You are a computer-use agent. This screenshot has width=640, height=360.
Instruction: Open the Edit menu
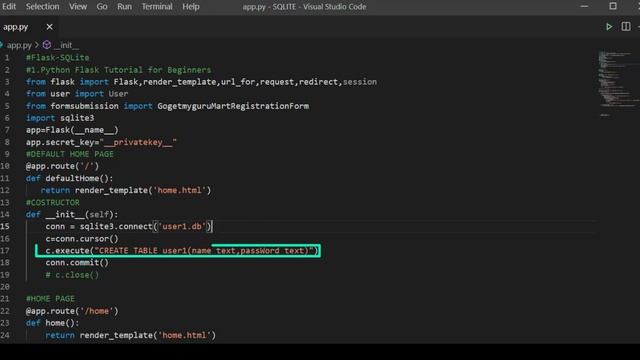pos(9,7)
